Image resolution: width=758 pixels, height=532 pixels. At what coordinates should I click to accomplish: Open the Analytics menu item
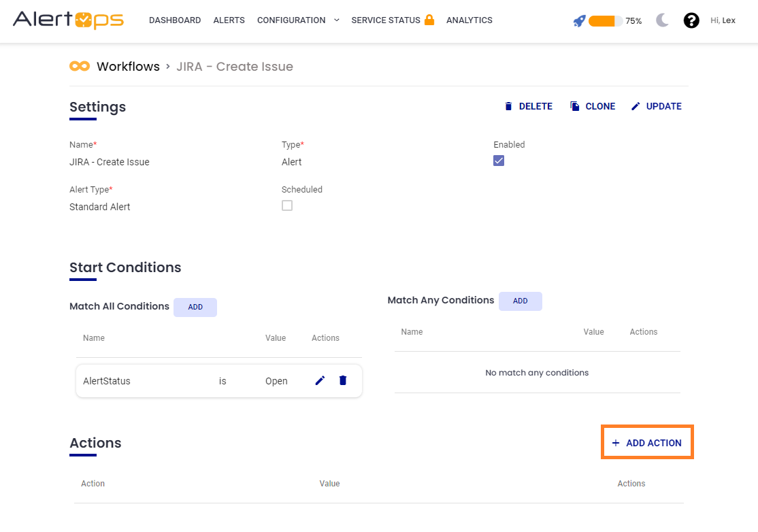click(469, 20)
